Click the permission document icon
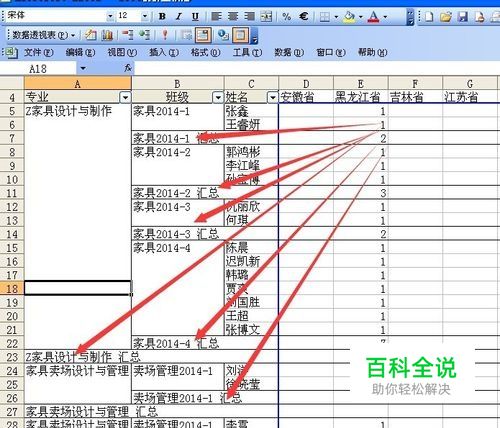Screen dimensions: 500x428 click(479, 16)
